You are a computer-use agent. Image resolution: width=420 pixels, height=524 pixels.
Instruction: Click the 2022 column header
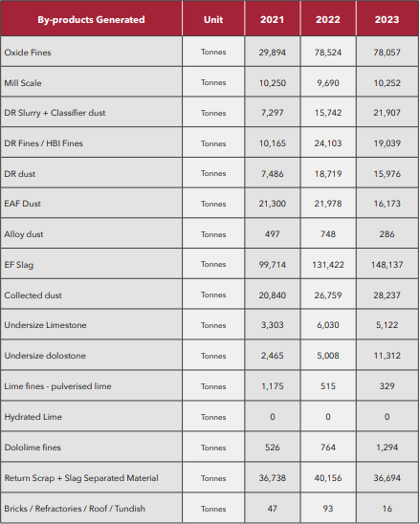click(328, 19)
